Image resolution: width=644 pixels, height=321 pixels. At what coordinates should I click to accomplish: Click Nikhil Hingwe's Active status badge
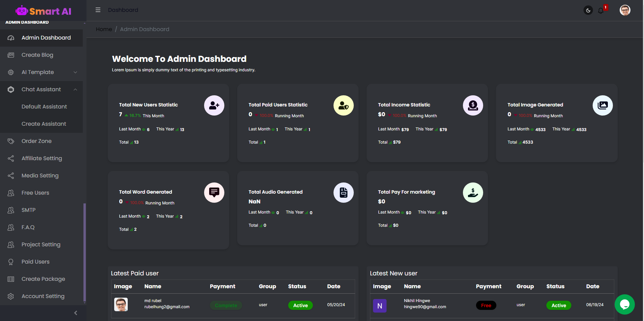pyautogui.click(x=559, y=305)
